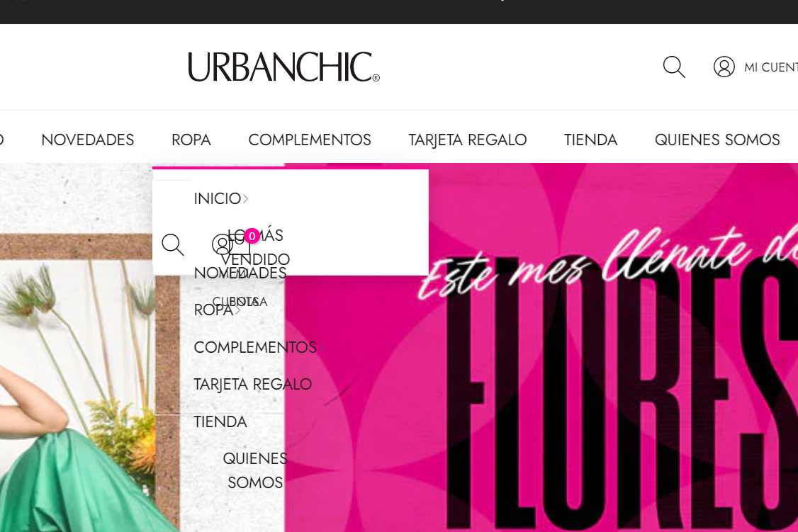Open search using the header magnifier icon
Image resolution: width=798 pixels, height=532 pixels.
[x=674, y=67]
